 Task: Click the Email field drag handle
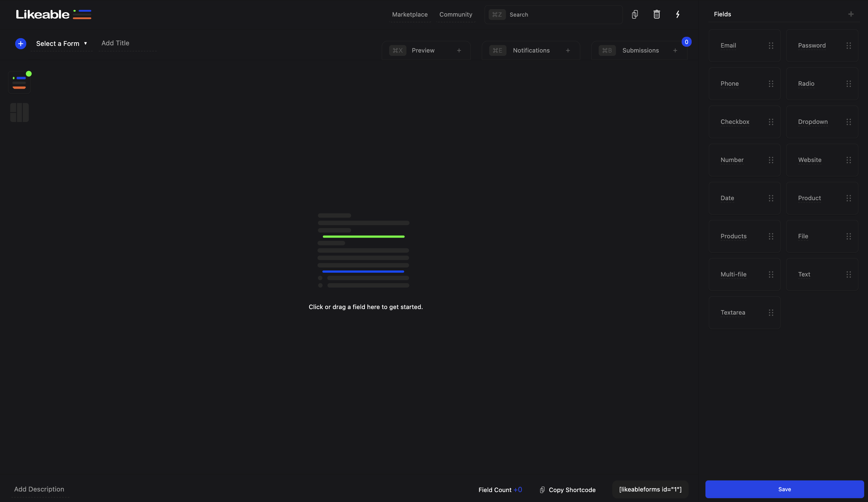771,46
